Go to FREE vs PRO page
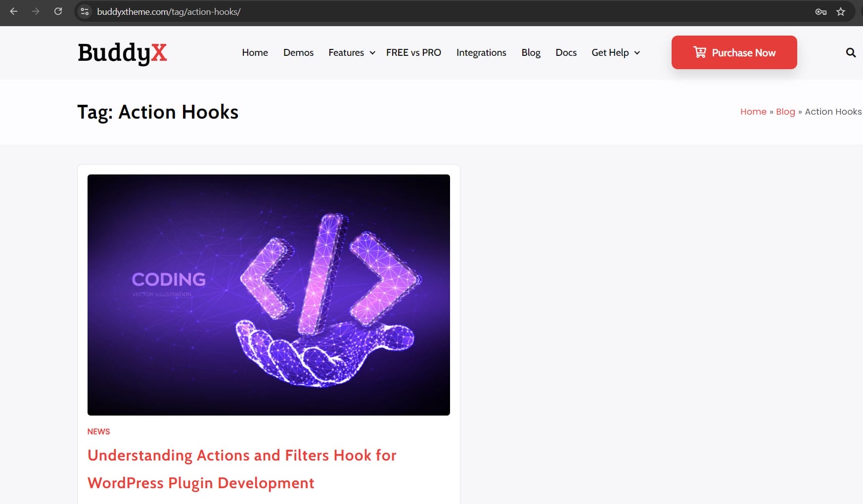The height and width of the screenshot is (504, 863). tap(413, 52)
